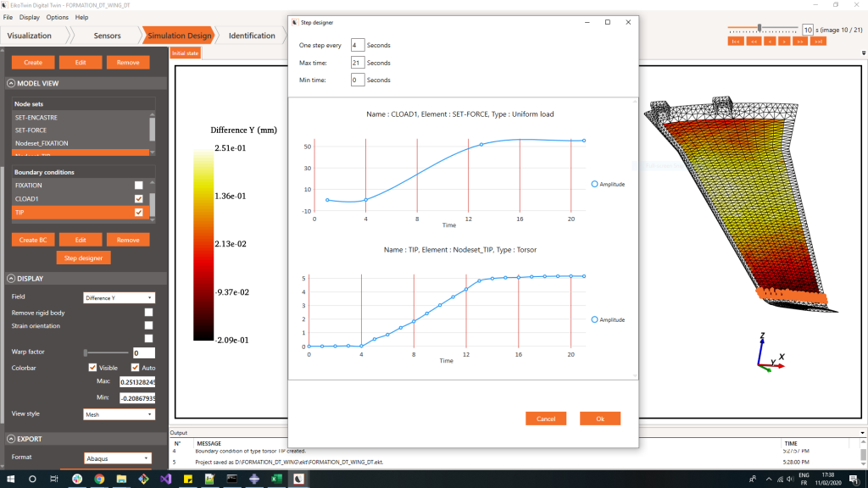Click the Remove button below Boundary conditions

tap(128, 240)
